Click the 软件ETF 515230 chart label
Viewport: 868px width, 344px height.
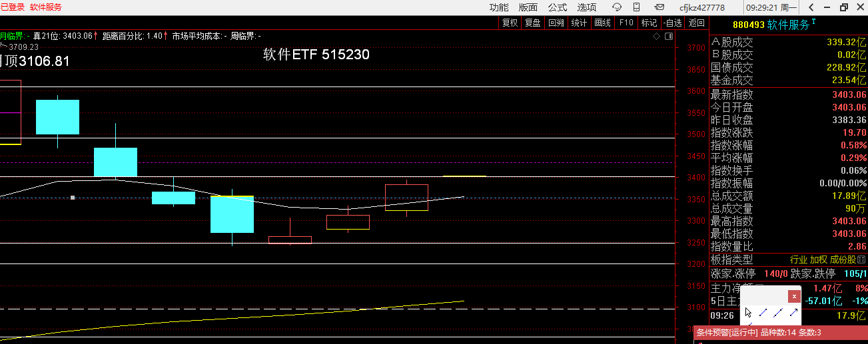pyautogui.click(x=316, y=55)
